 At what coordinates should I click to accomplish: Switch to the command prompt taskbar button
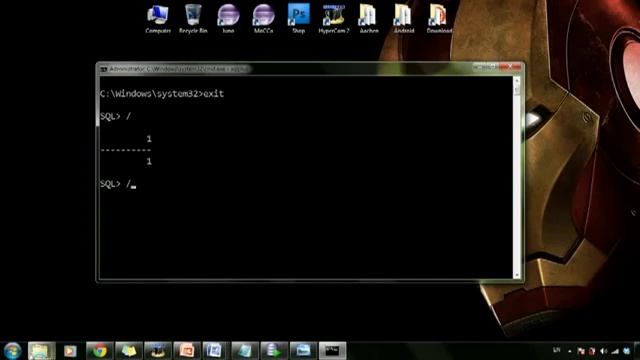(x=332, y=351)
